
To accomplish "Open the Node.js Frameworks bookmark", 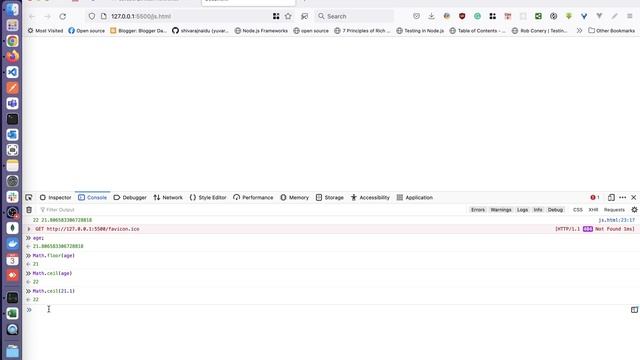I will 261,31.
